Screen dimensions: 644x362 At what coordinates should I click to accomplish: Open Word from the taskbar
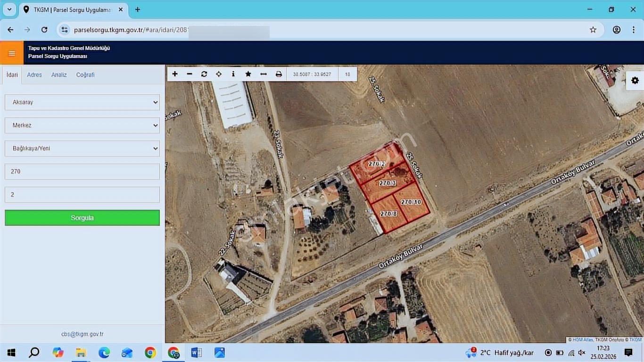pyautogui.click(x=197, y=353)
